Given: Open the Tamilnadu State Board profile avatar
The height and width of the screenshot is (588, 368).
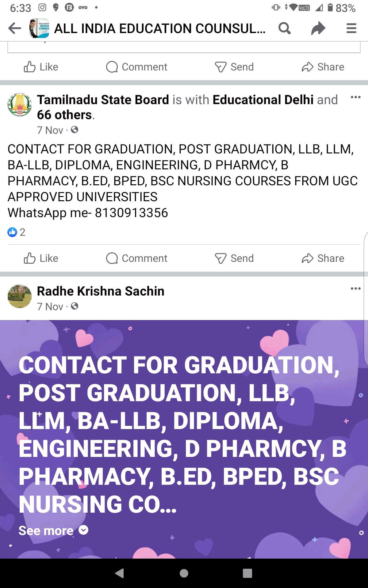Looking at the screenshot, I should click(19, 105).
